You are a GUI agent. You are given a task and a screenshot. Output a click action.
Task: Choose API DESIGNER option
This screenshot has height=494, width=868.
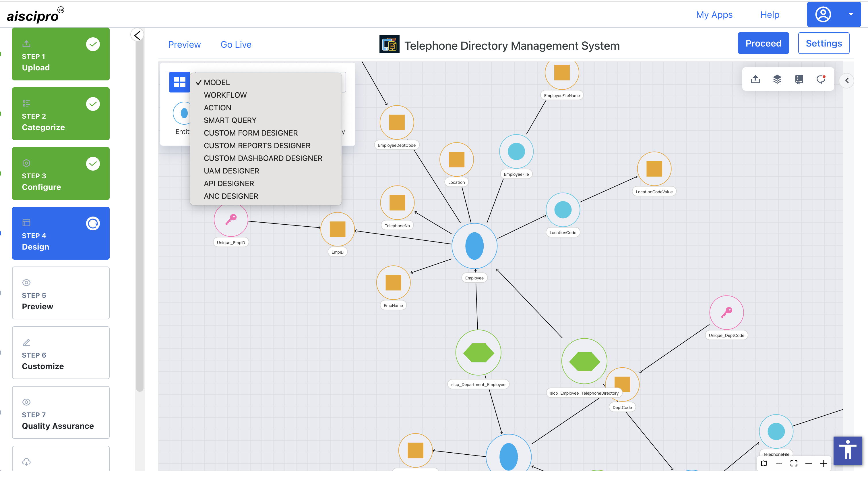point(266,184)
